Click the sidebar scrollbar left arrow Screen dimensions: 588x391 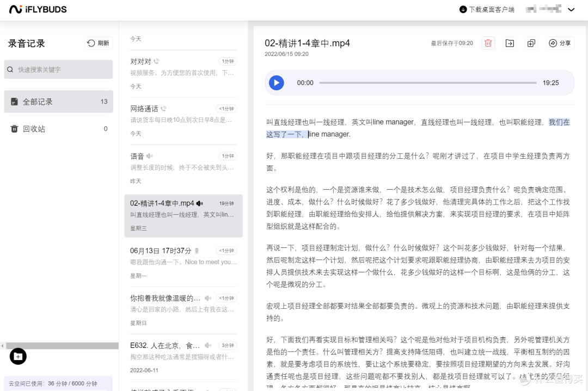point(3,346)
